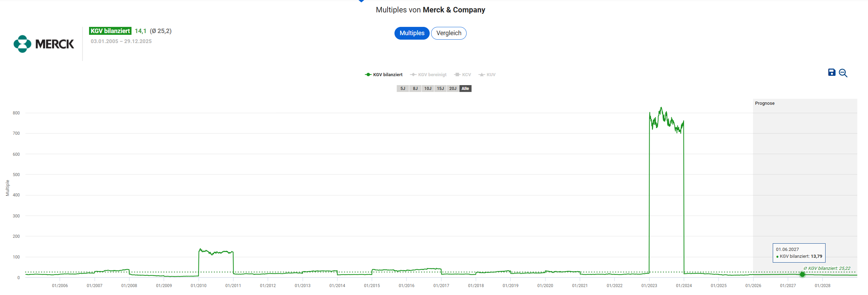The height and width of the screenshot is (295, 868).
Task: Choose the 15J range button
Action: click(x=440, y=89)
